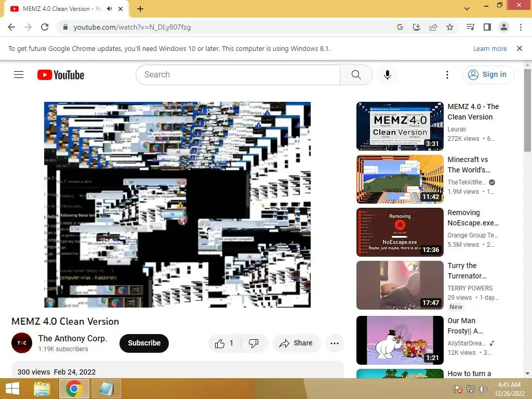
Task: Dismiss the Chrome update notification bar
Action: coord(519,48)
